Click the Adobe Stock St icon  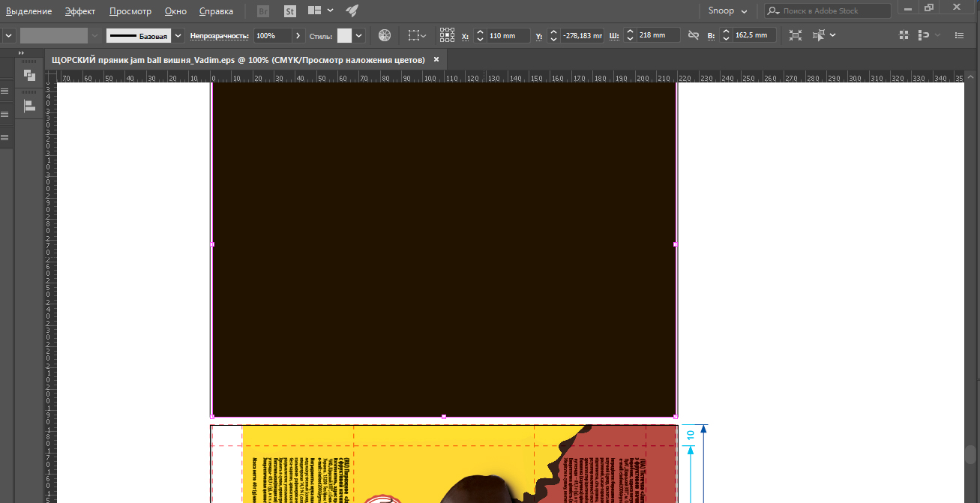pos(290,11)
